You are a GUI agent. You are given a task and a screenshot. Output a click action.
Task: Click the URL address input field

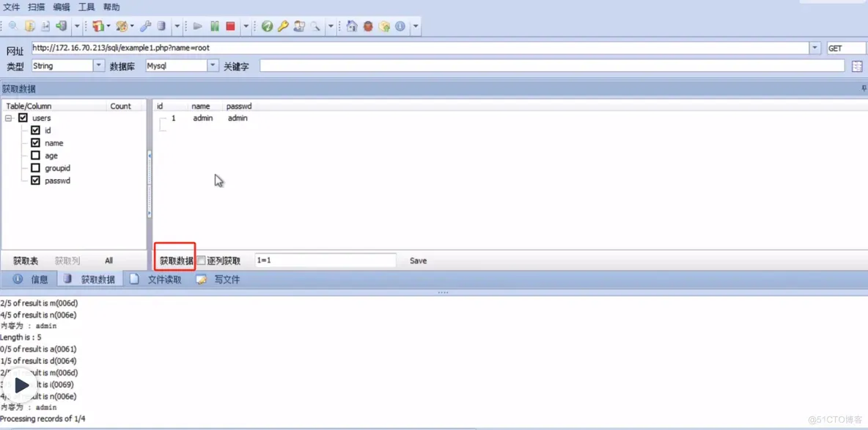pyautogui.click(x=420, y=48)
